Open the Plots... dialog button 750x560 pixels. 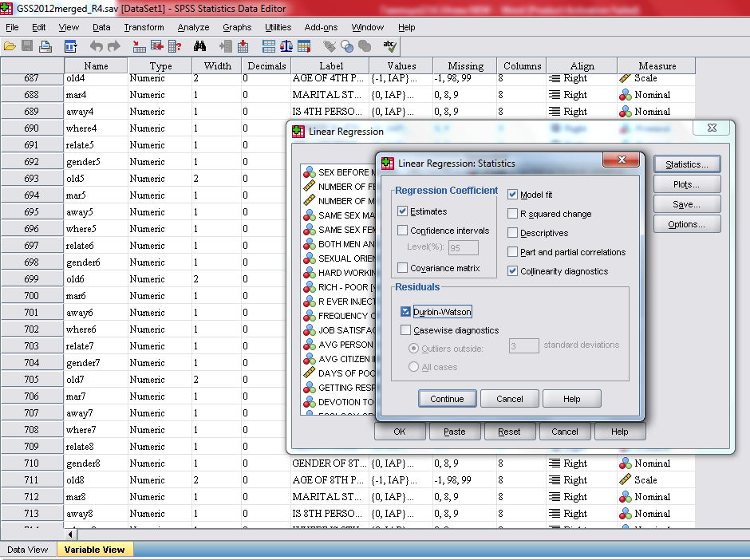click(x=687, y=184)
